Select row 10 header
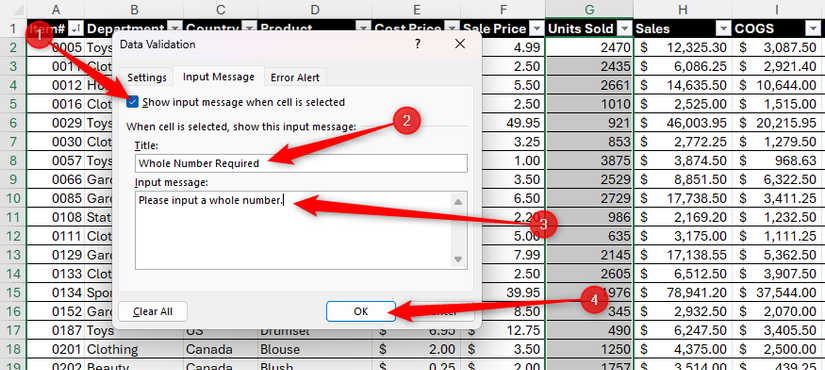 pyautogui.click(x=13, y=198)
